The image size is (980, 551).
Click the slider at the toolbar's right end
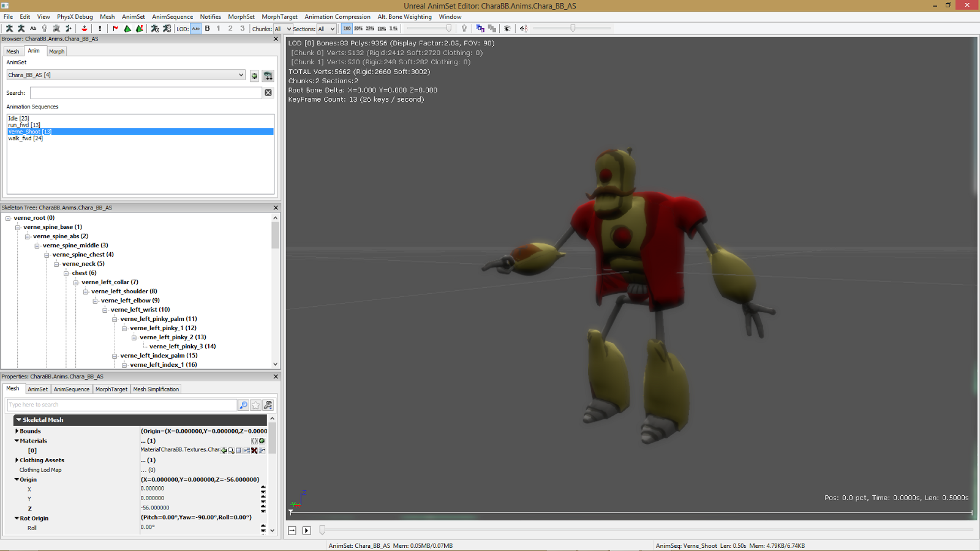point(572,29)
